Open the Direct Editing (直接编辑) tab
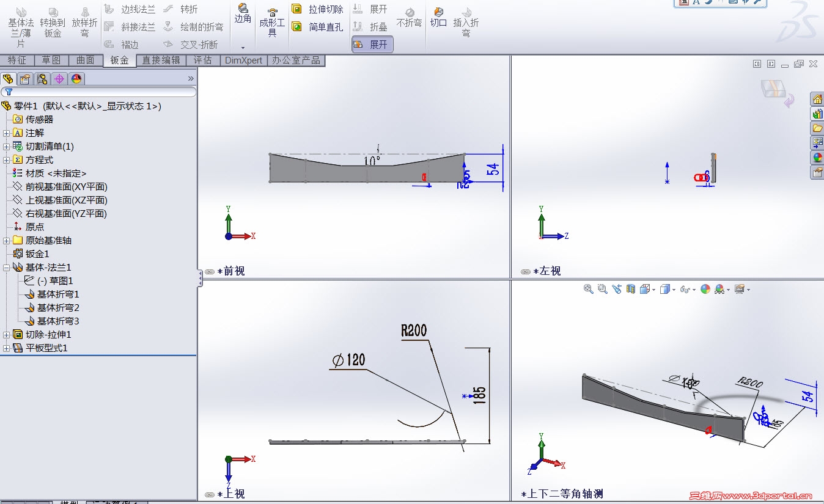The height and width of the screenshot is (504, 824). click(x=161, y=60)
